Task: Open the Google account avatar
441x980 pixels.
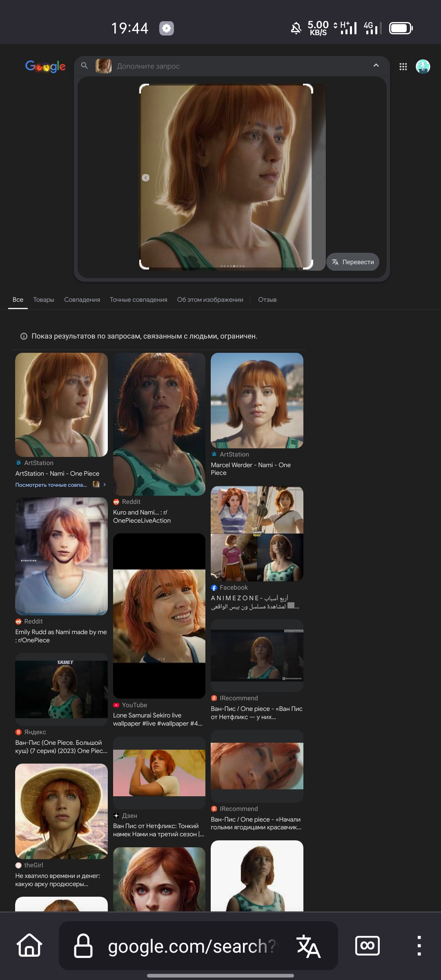Action: [423, 67]
